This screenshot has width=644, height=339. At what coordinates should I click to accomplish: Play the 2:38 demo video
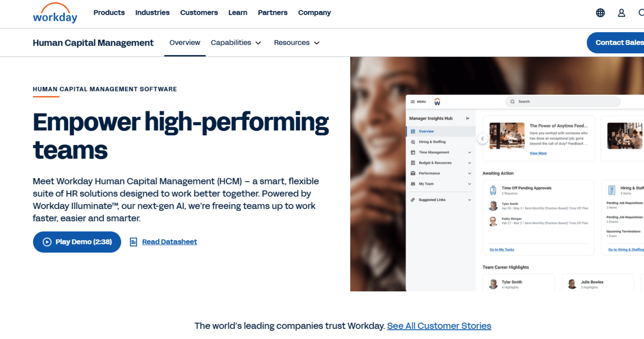coord(77,242)
